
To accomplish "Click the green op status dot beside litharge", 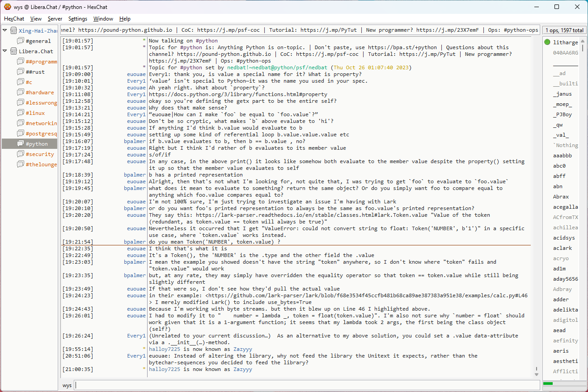I will [x=547, y=42].
